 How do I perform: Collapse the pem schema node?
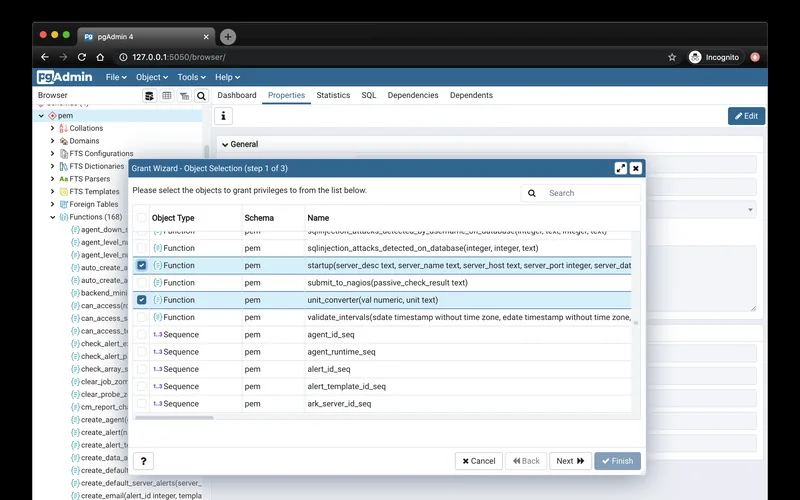(41, 116)
